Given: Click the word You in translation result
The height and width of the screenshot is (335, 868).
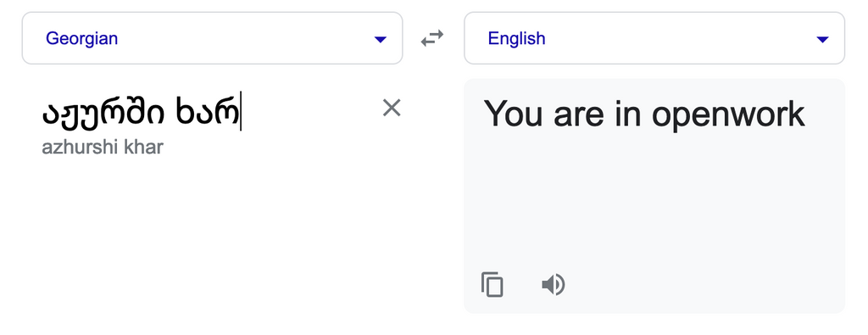Looking at the screenshot, I should 513,114.
